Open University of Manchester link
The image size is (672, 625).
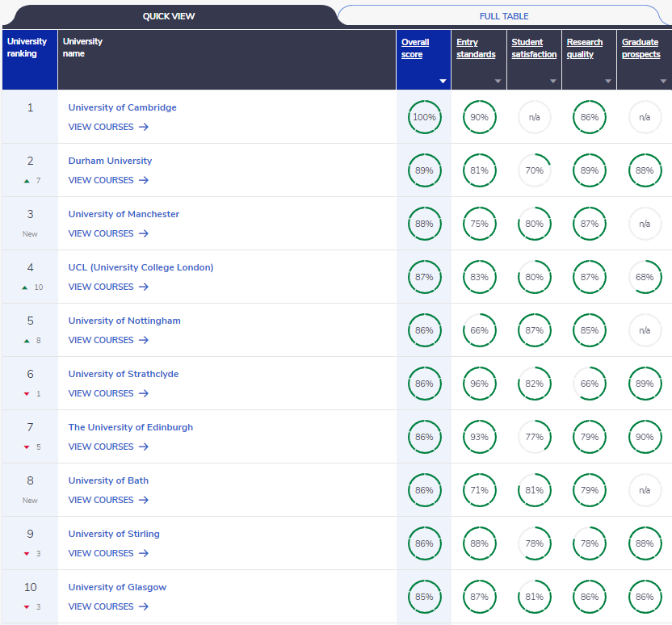coord(124,214)
